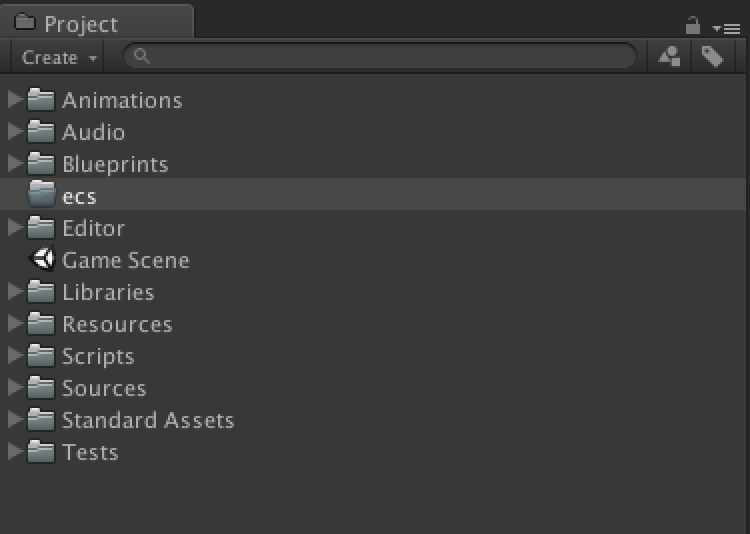Select the Standard Assets folder
This screenshot has height=534, width=750.
click(x=373, y=420)
